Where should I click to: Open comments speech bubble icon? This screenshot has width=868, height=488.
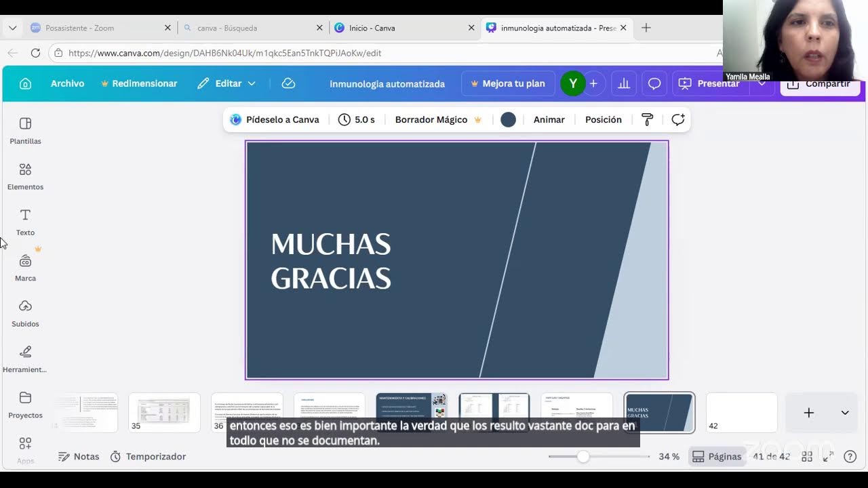coord(654,83)
